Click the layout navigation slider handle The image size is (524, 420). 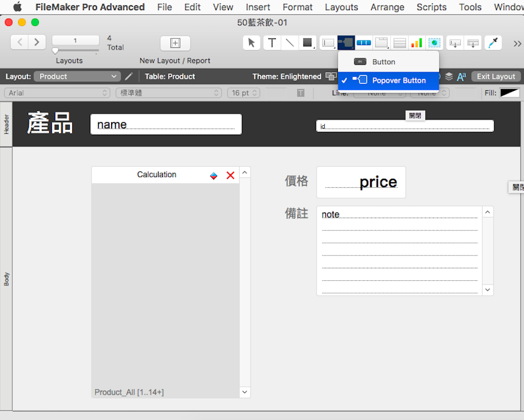[x=55, y=51]
